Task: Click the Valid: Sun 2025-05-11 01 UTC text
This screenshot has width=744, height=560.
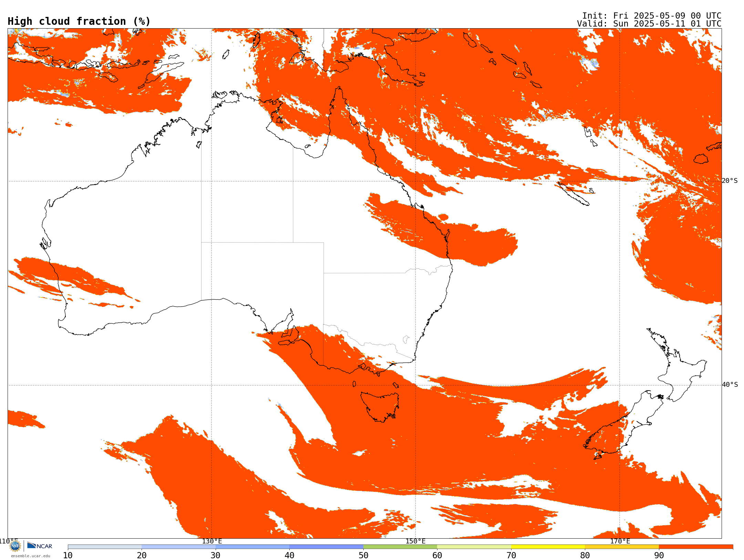Action: click(649, 24)
